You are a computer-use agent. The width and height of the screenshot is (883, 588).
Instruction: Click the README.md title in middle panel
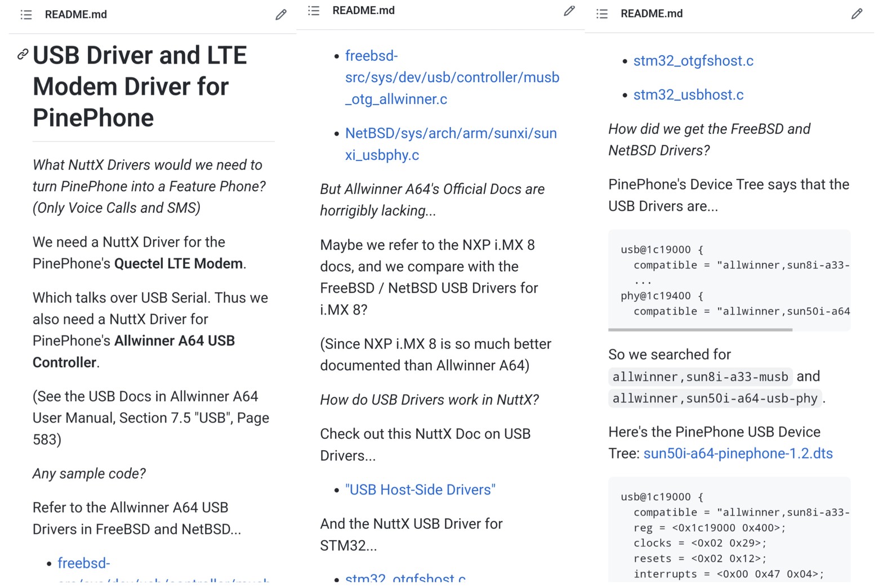tap(364, 11)
